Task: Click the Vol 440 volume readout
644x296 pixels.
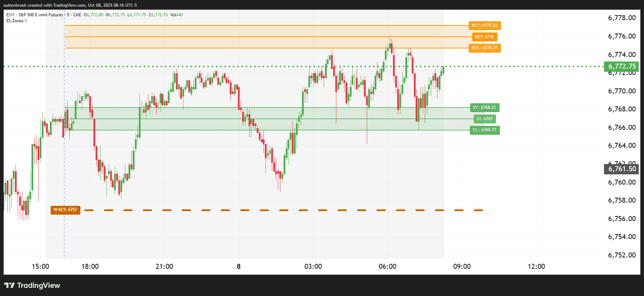Action: 176,15
